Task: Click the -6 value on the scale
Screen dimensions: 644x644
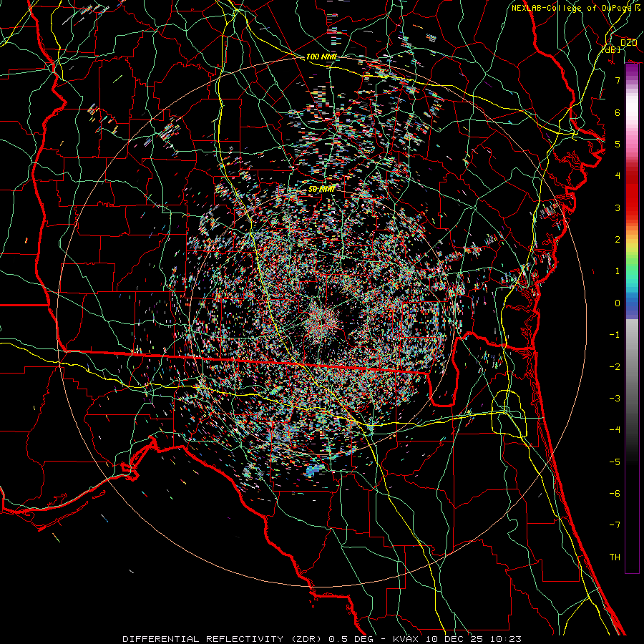Action: tap(615, 493)
